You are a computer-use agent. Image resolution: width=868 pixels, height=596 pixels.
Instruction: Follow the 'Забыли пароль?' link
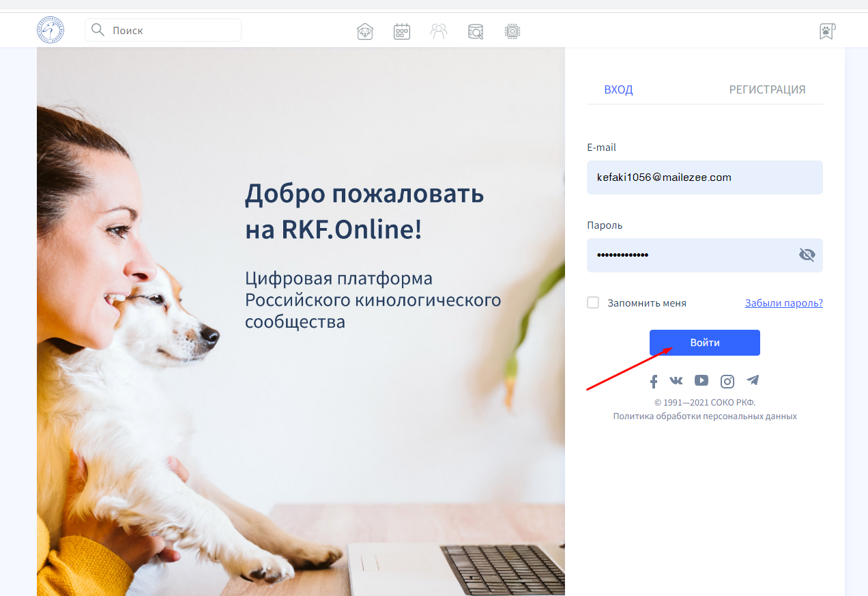(783, 303)
